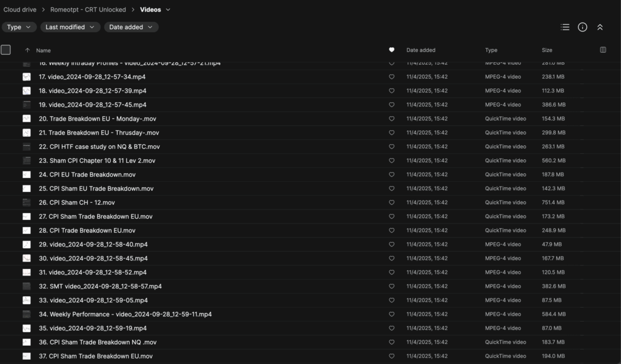Open the Date added filter dropdown
The image size is (621, 364).
coord(131,27)
